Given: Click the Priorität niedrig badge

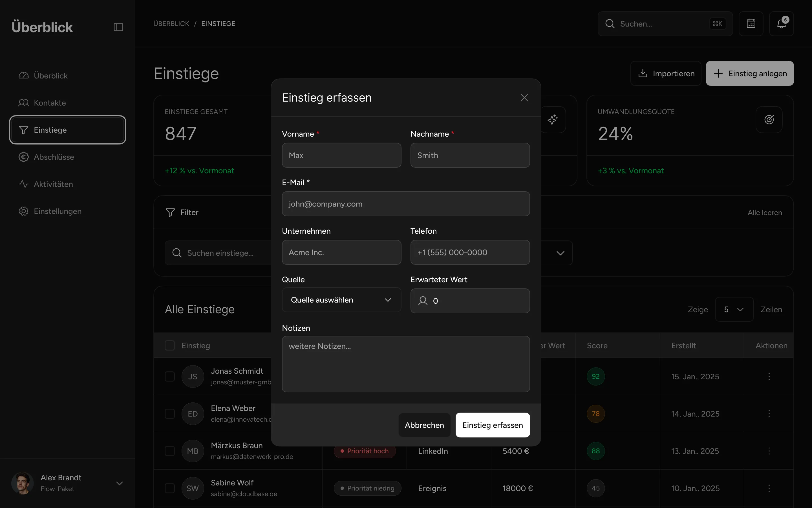Looking at the screenshot, I should 367,488.
